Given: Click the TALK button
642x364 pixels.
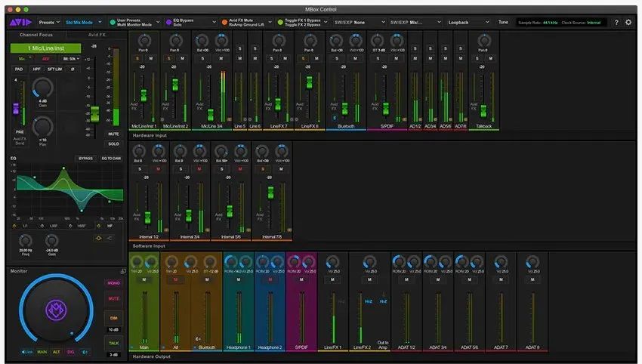Looking at the screenshot, I should coord(113,343).
